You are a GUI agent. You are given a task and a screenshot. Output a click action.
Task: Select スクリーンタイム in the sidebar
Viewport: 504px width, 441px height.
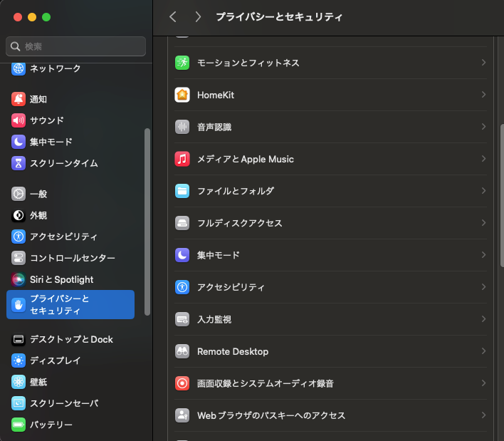click(70, 163)
